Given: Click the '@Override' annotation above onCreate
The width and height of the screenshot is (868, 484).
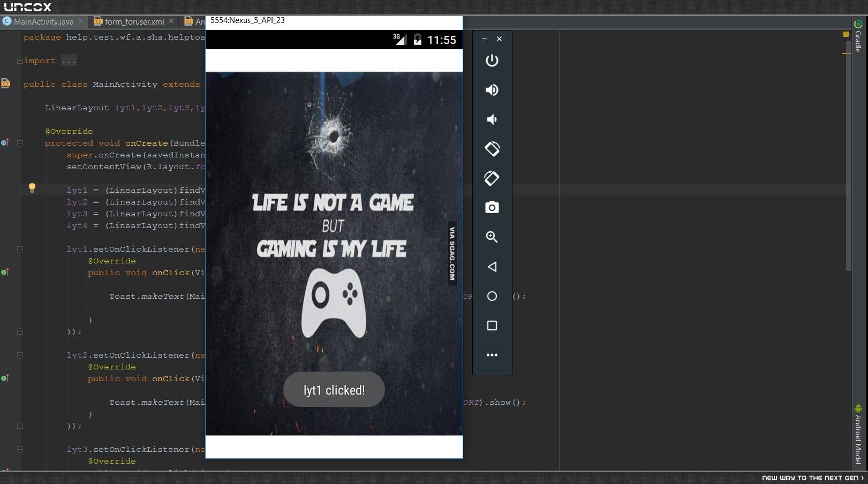Looking at the screenshot, I should pos(69,131).
